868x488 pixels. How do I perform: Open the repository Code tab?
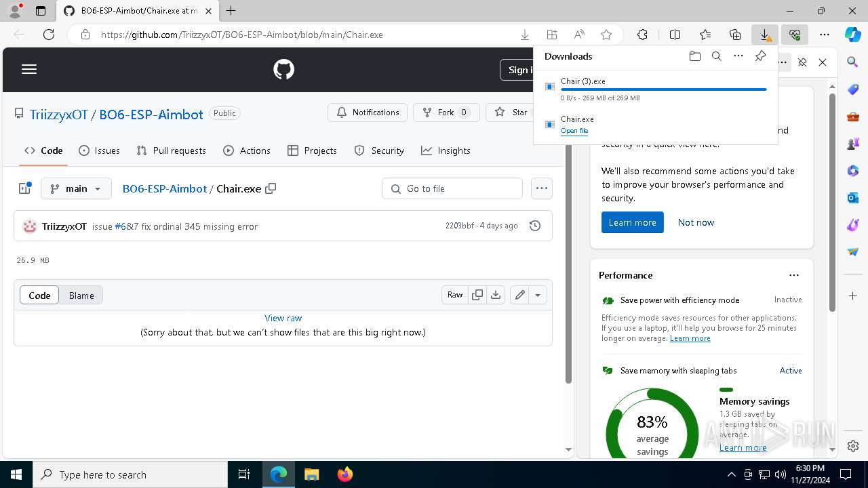[x=43, y=150]
